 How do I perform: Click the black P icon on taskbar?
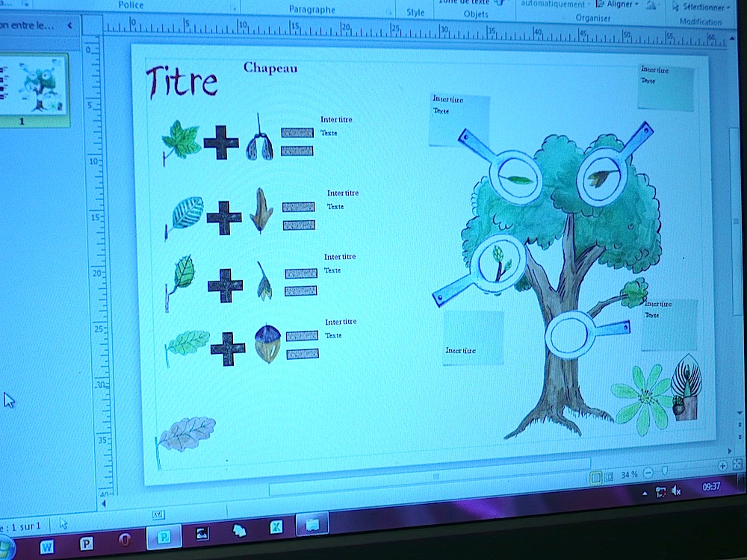(x=86, y=544)
